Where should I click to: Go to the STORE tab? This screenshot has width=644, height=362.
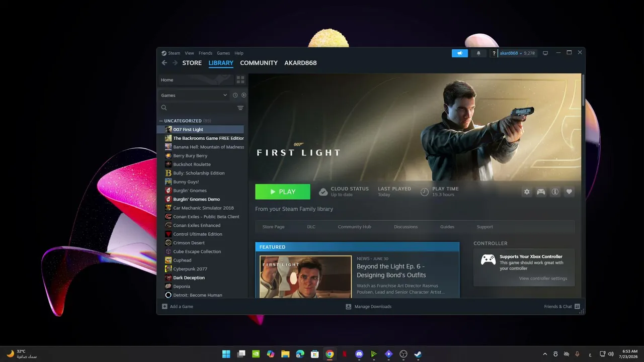(192, 63)
